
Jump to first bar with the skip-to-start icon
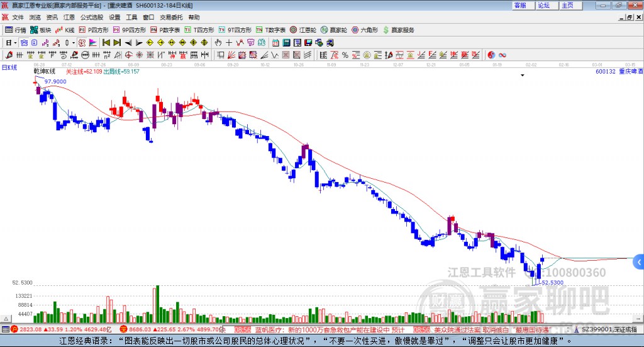(106, 43)
